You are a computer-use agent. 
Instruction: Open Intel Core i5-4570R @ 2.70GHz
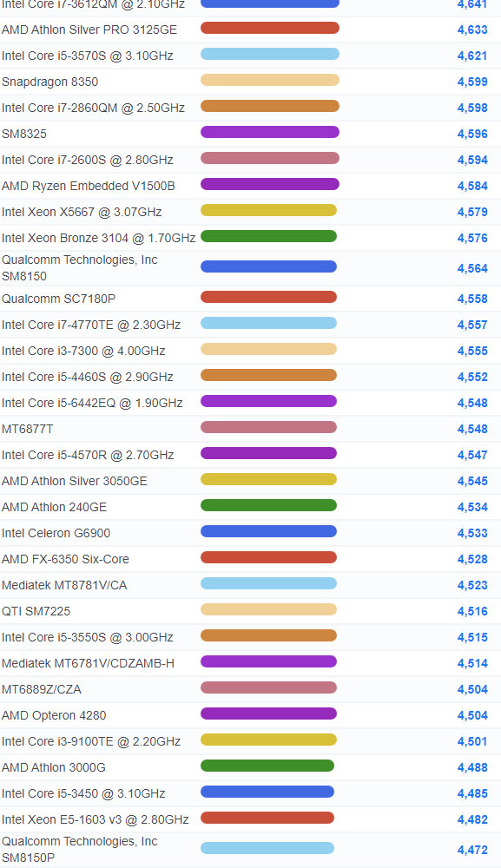point(88,455)
